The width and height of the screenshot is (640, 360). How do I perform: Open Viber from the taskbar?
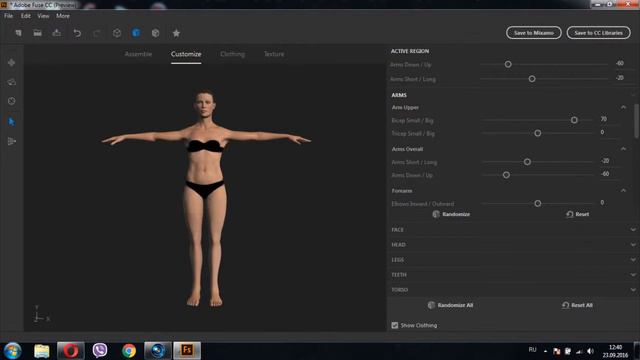(100, 351)
